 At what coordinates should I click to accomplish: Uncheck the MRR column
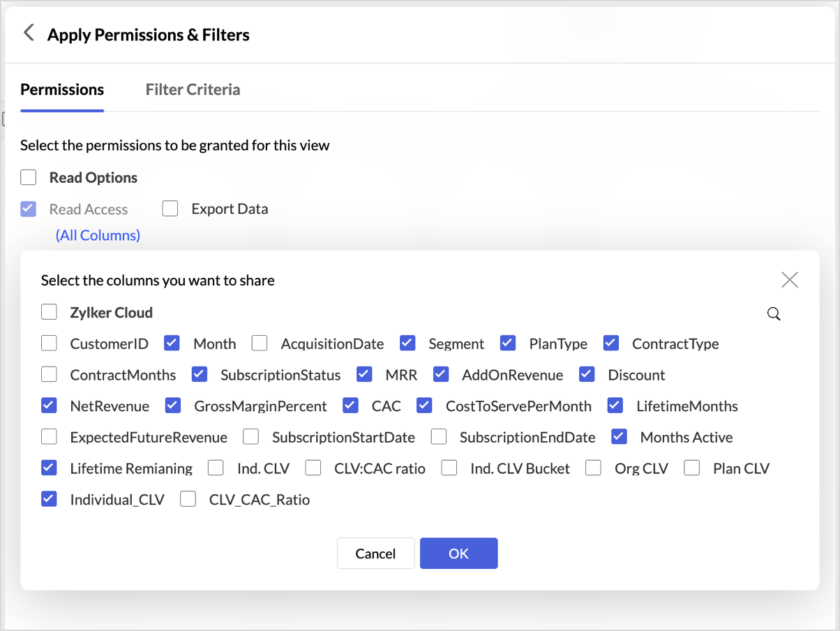pyautogui.click(x=364, y=375)
